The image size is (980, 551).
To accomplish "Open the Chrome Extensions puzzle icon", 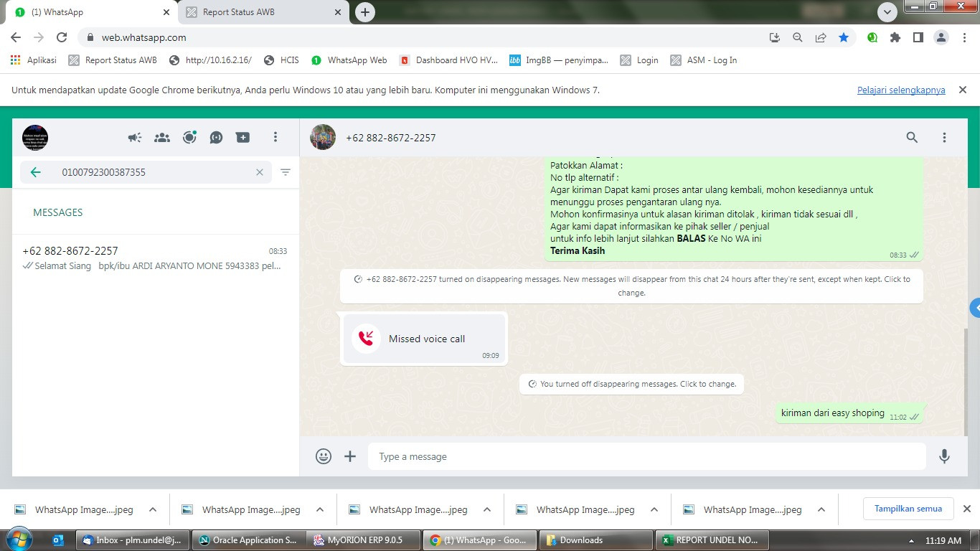I will pos(895,37).
